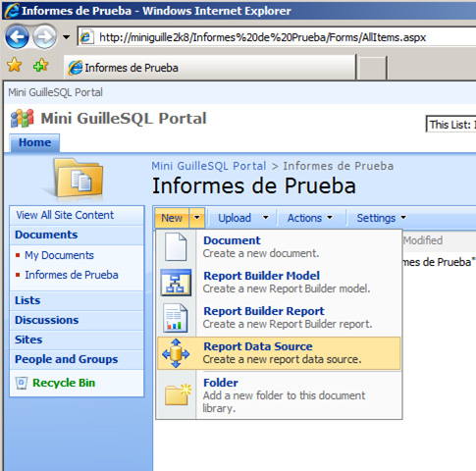Click the browser Back arrow button
The width and height of the screenshot is (476, 471).
pyautogui.click(x=17, y=36)
